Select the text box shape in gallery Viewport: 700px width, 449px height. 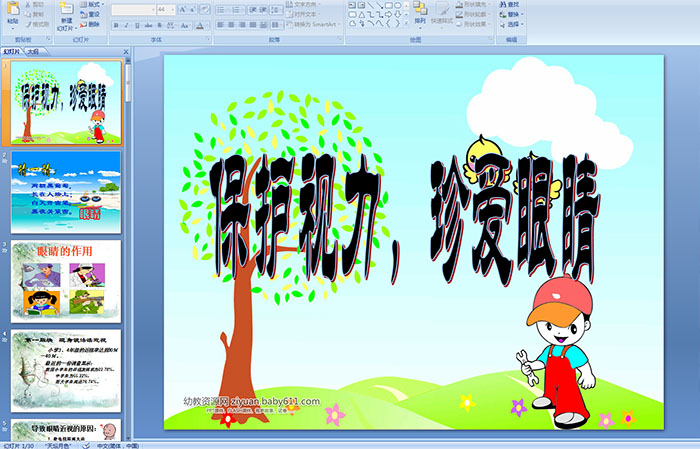[x=352, y=5]
